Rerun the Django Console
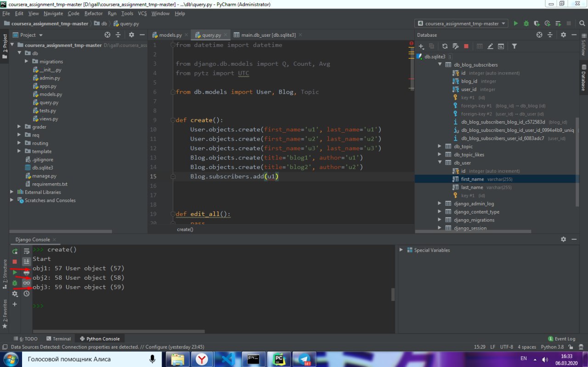Viewport: 588px width, 367px height. point(15,251)
